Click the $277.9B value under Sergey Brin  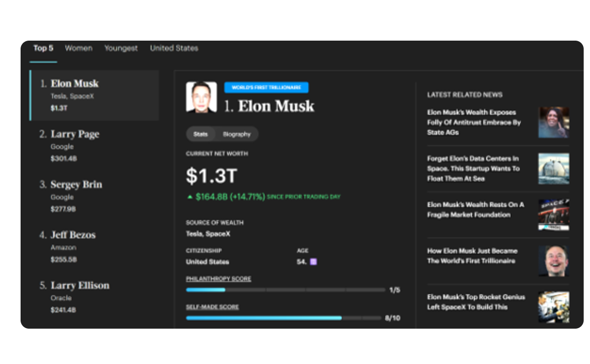pyautogui.click(x=63, y=209)
